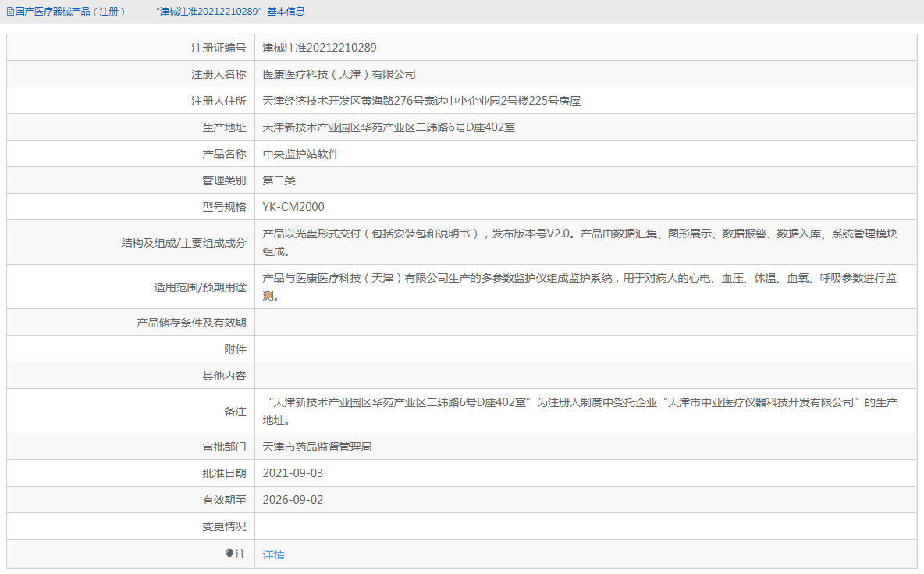924x574 pixels.
Task: Click the 变更情况 label
Action: click(224, 526)
